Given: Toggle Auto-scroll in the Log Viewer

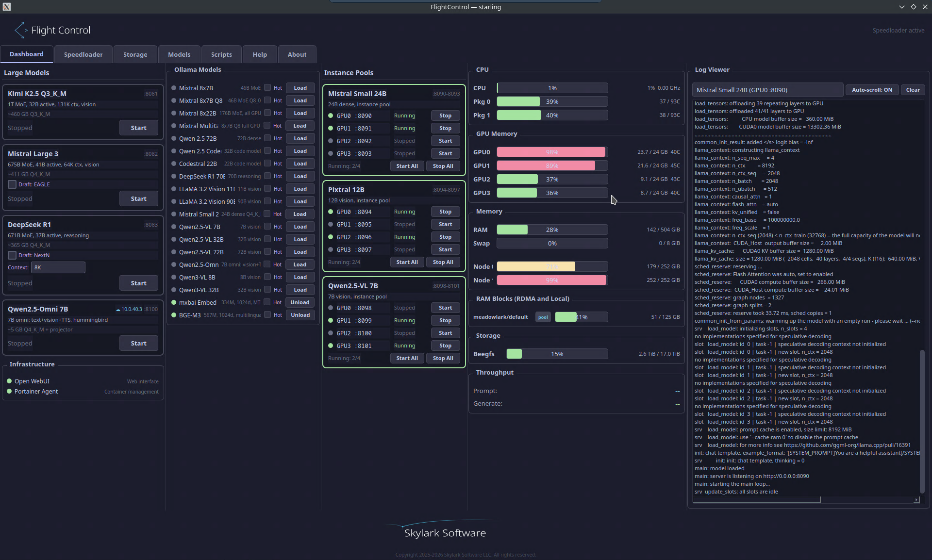Looking at the screenshot, I should pyautogui.click(x=871, y=90).
